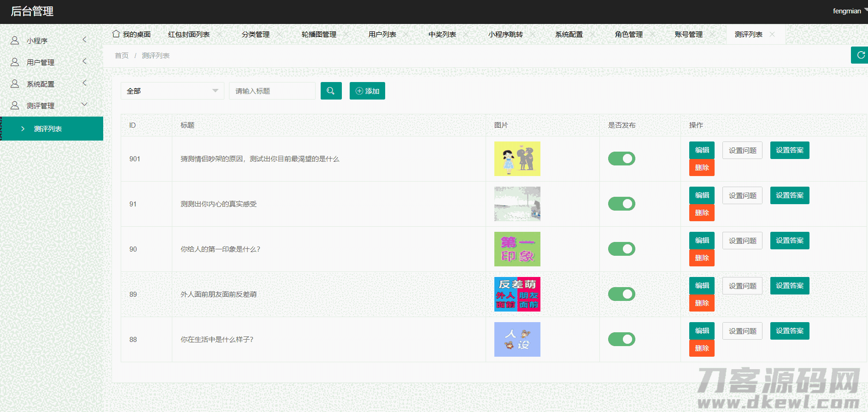Close the 测评列表 tab with X
868x412 pixels.
(772, 35)
